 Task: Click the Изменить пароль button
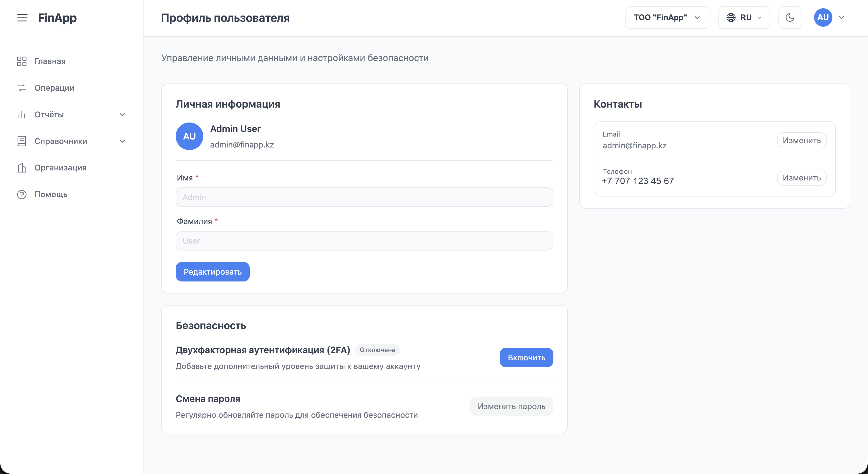pos(511,406)
